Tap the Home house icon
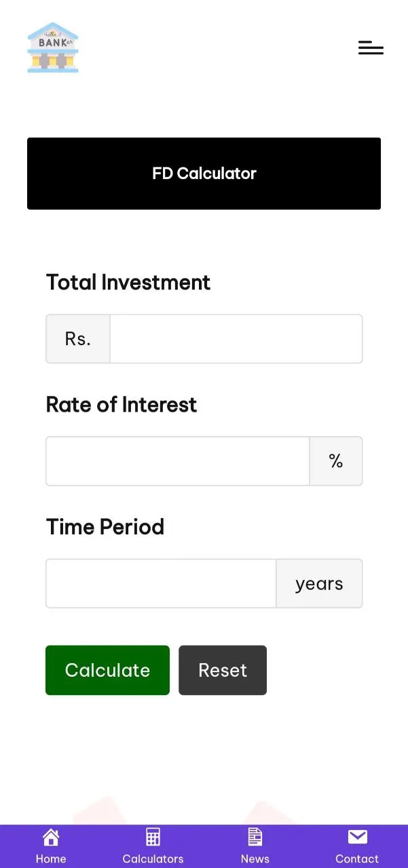The width and height of the screenshot is (408, 868). (x=51, y=837)
